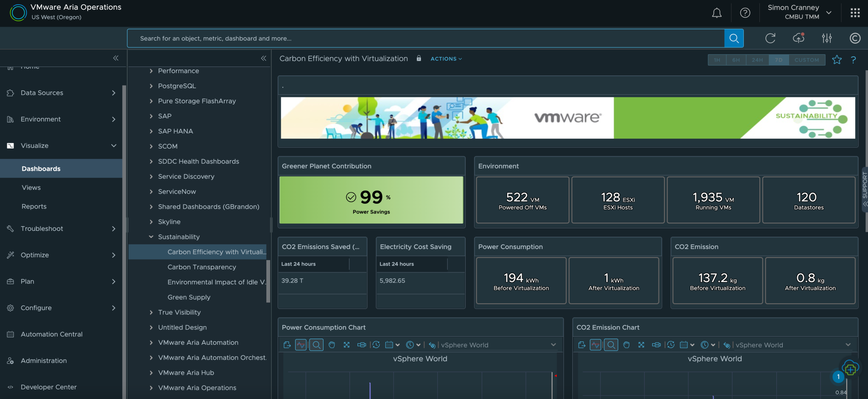Open the vSphere World selector in CO2 Emission Chart
This screenshot has width=868, height=399.
[x=793, y=345]
